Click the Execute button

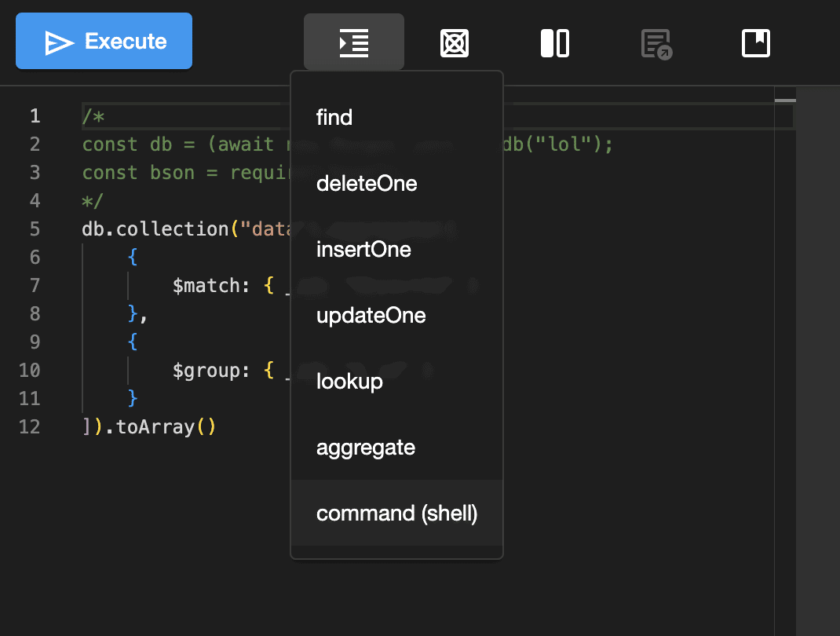click(x=104, y=42)
